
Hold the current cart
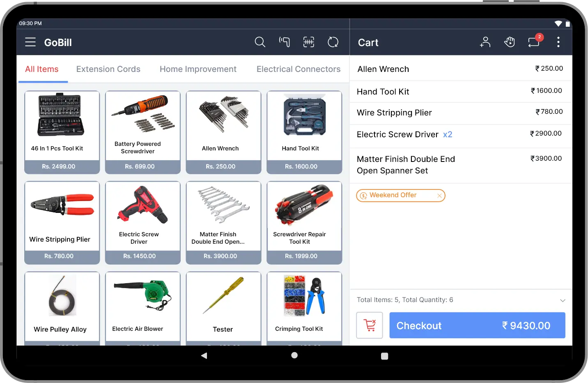coord(510,42)
